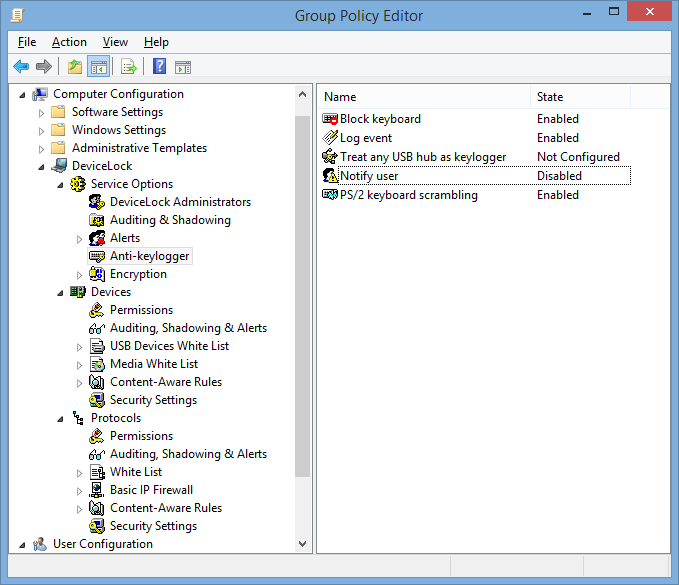The width and height of the screenshot is (679, 585).
Task: Click the Block keyboard policy icon
Action: tap(330, 119)
